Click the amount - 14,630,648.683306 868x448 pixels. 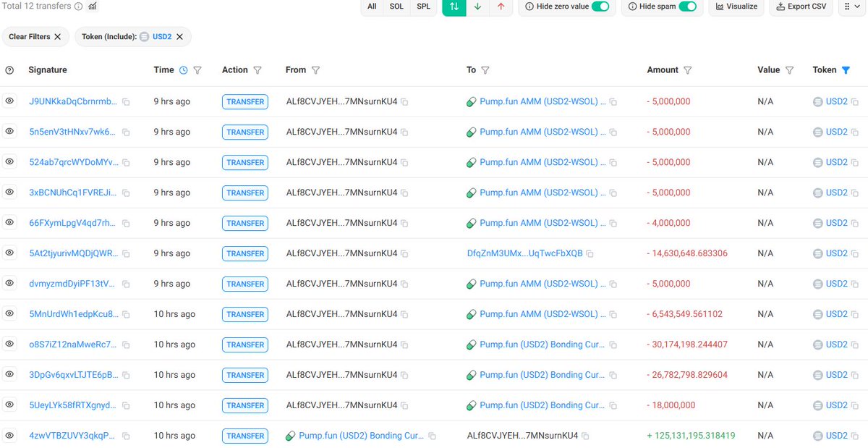tap(687, 253)
